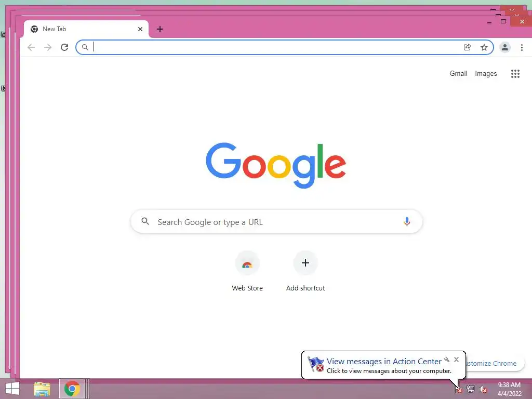Click the search icon in address bar
The height and width of the screenshot is (399, 532).
coord(85,47)
